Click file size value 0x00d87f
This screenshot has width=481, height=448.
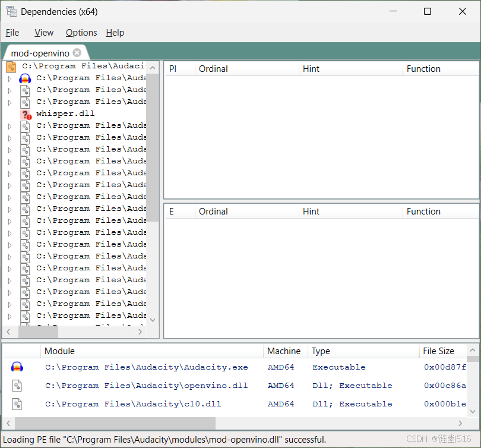(x=445, y=367)
